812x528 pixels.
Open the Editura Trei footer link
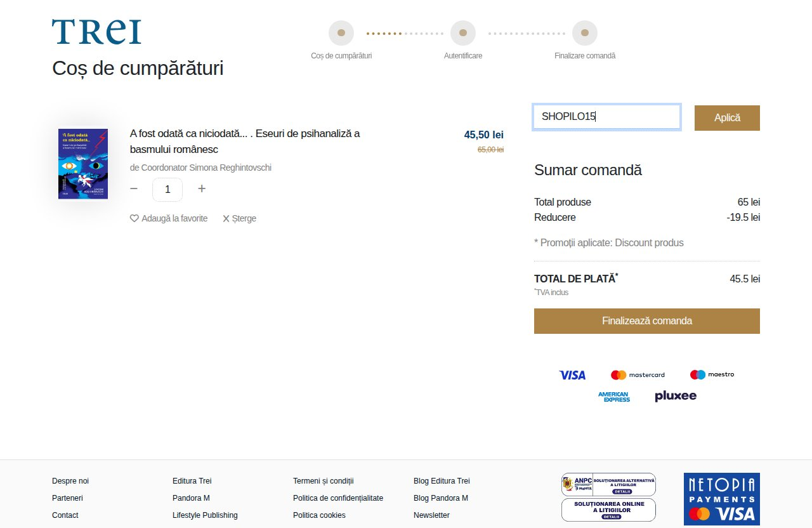pos(192,481)
